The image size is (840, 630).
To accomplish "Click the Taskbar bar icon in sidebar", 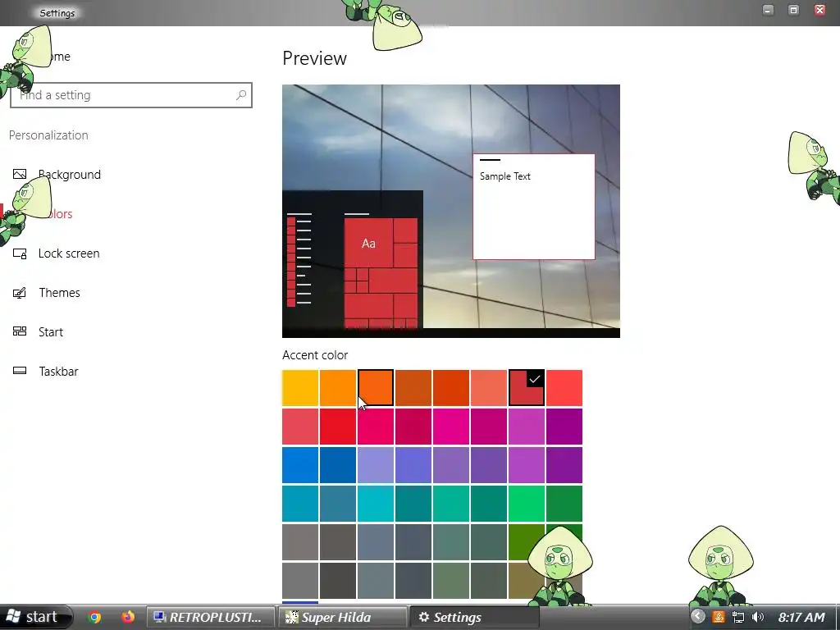I will pos(20,371).
